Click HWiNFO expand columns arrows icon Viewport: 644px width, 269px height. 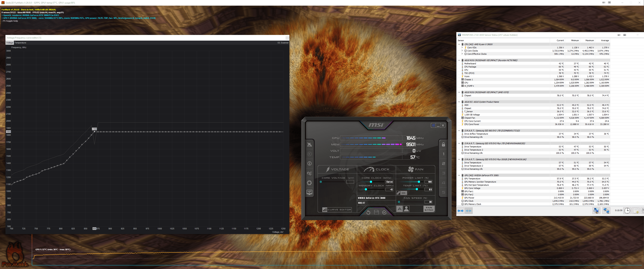coord(460,211)
